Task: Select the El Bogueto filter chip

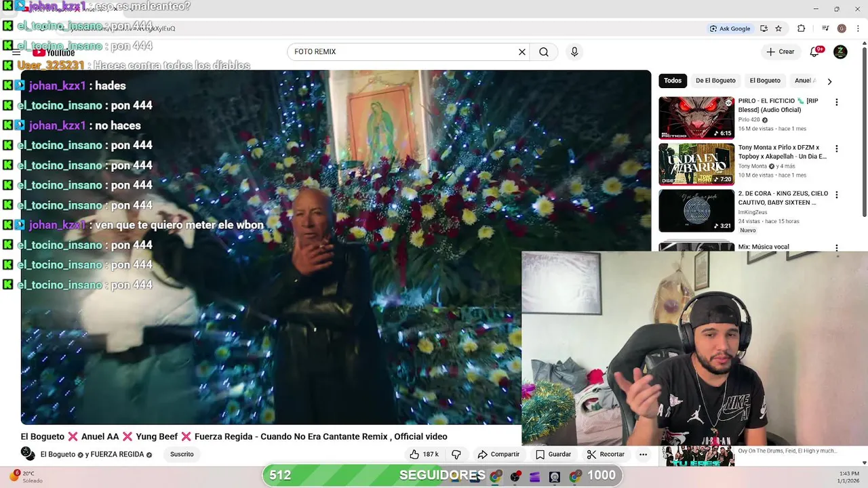Action: tap(765, 81)
